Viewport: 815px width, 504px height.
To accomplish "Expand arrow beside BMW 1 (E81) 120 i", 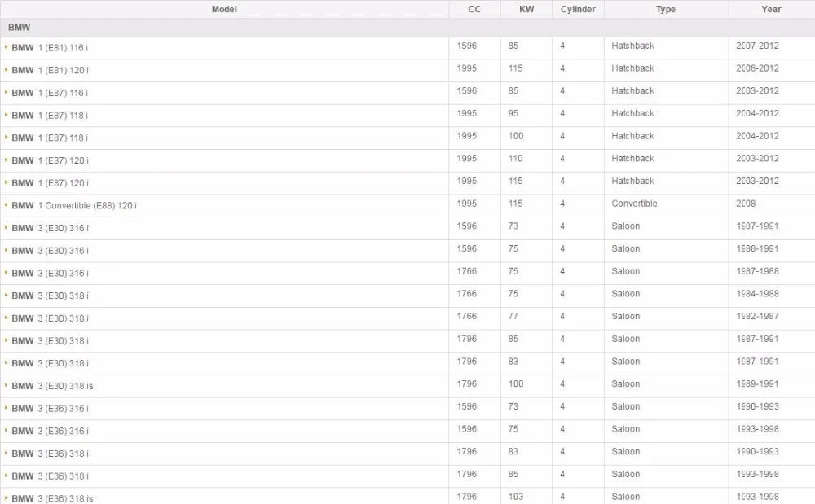I will pos(6,69).
